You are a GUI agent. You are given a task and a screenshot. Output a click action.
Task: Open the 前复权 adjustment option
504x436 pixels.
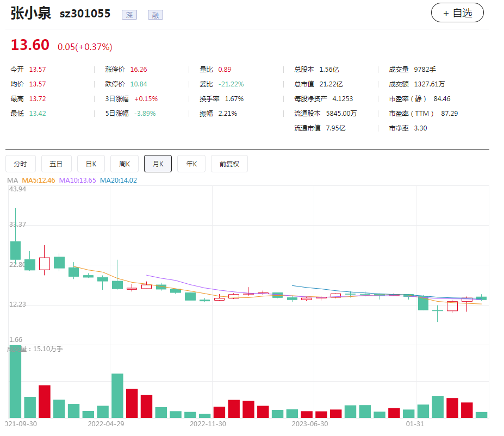pyautogui.click(x=229, y=164)
